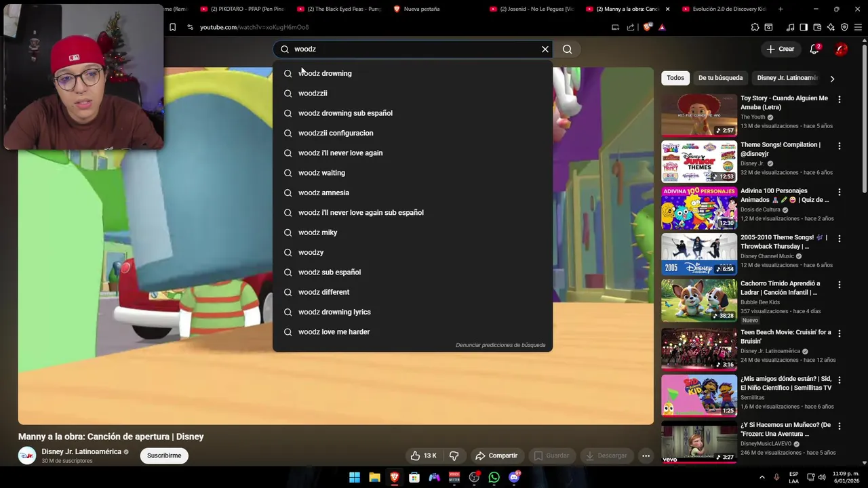Select suggestion 'woodz waiting'
The height and width of the screenshot is (488, 868).
[x=412, y=173]
